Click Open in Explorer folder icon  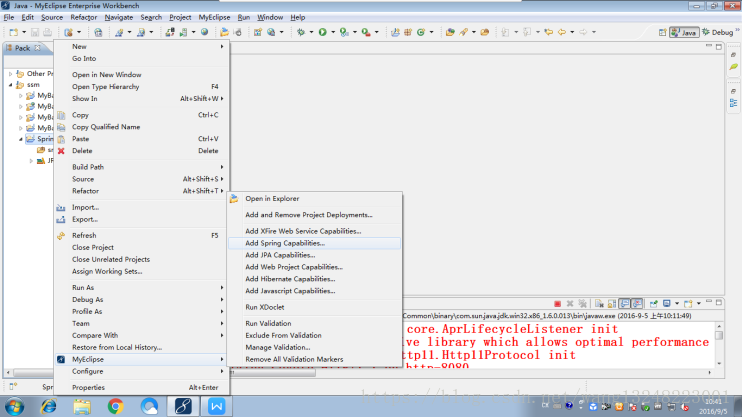(234, 199)
